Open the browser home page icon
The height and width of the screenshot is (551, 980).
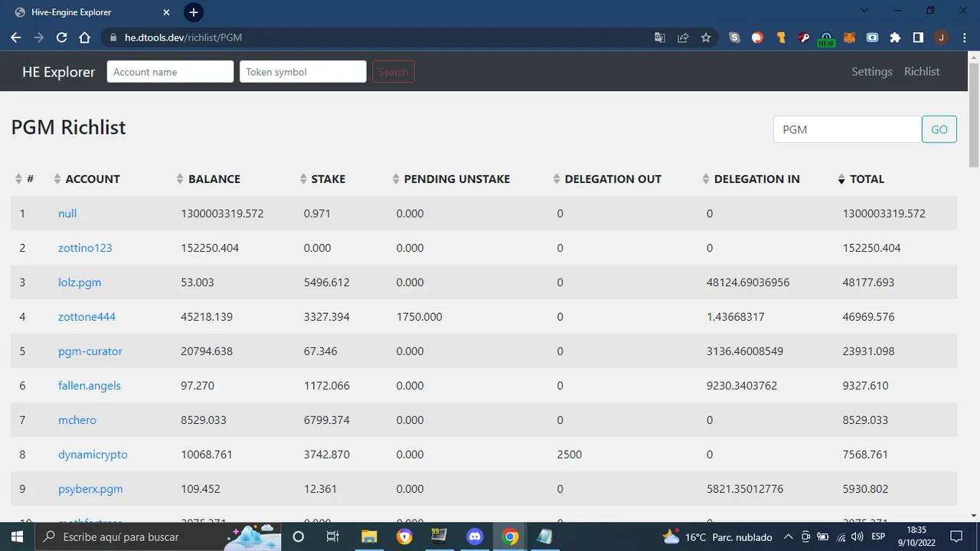[85, 37]
